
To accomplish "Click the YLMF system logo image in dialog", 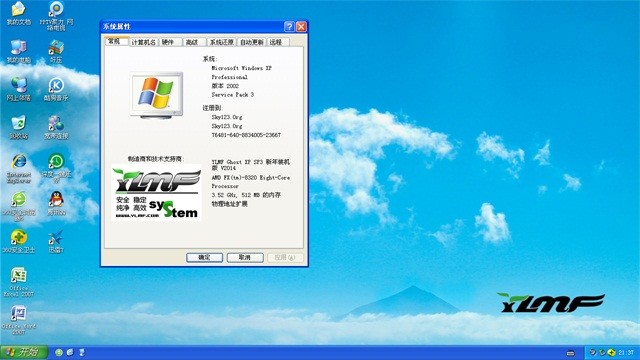I will point(157,193).
